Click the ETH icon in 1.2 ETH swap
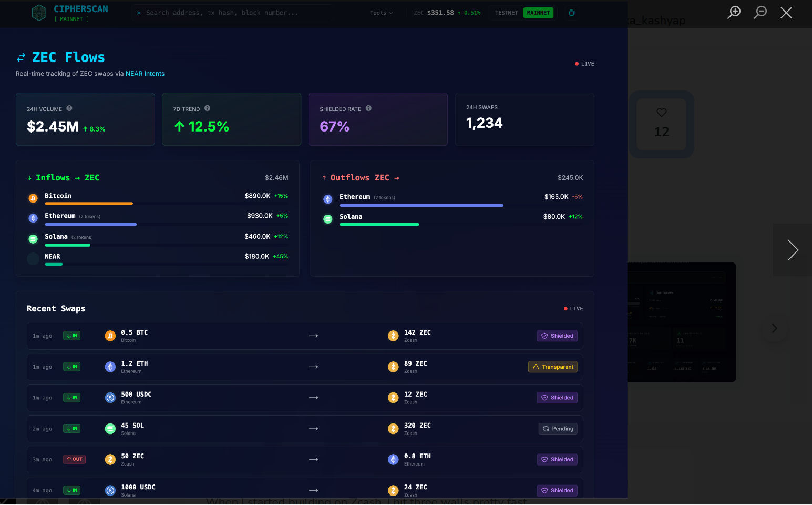This screenshot has width=812, height=505. pos(110,367)
